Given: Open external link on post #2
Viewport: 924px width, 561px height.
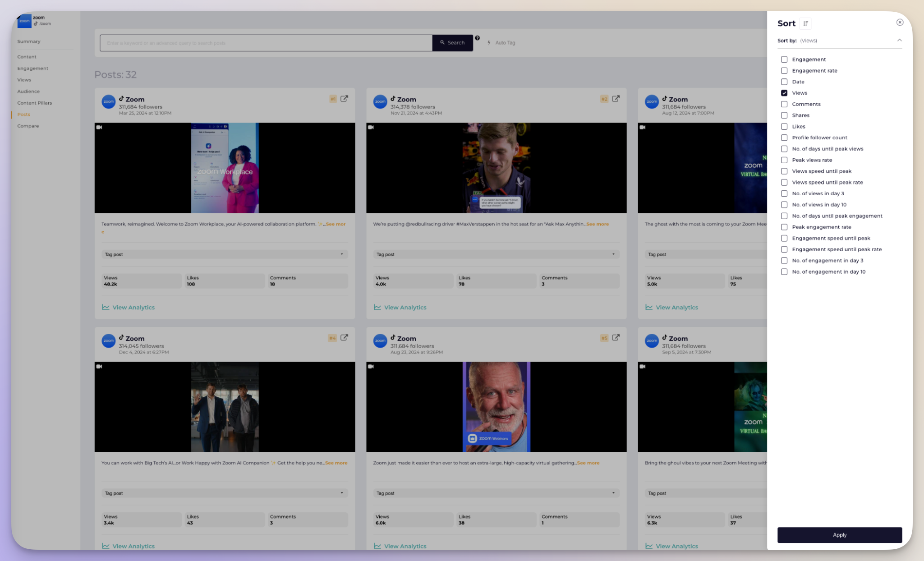Looking at the screenshot, I should click(x=616, y=99).
